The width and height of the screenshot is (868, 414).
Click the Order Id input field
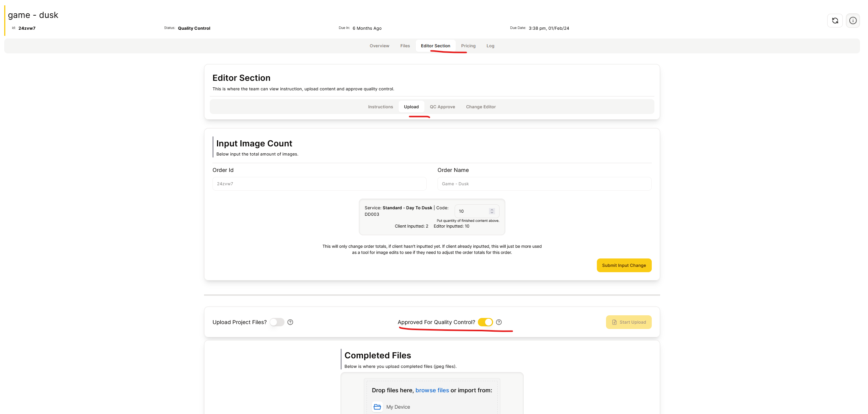click(319, 184)
